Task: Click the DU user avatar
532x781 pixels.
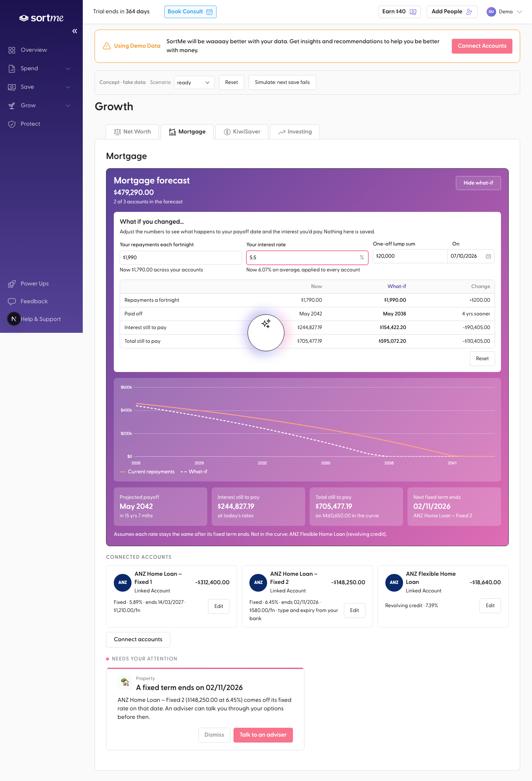Action: pos(491,12)
